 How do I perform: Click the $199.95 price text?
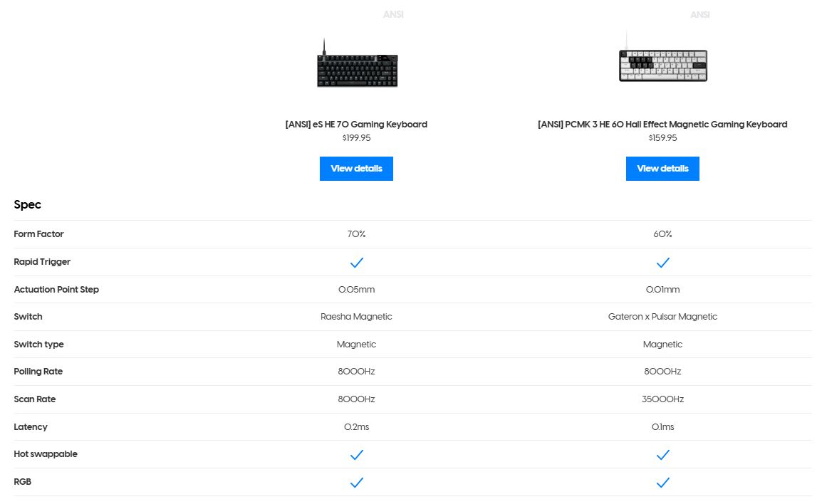point(356,138)
